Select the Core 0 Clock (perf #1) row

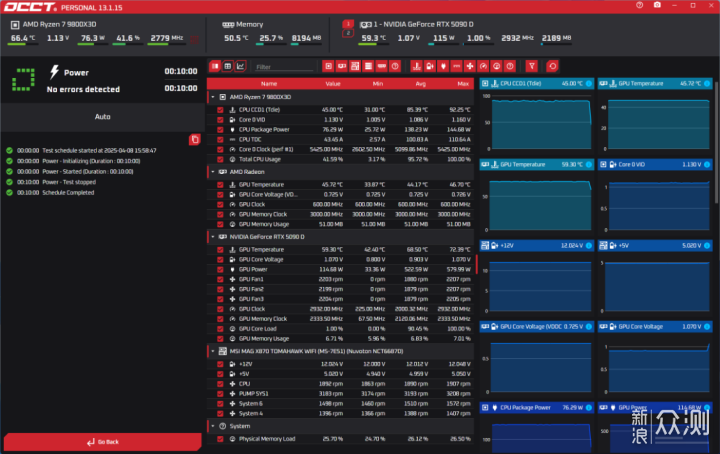point(341,150)
